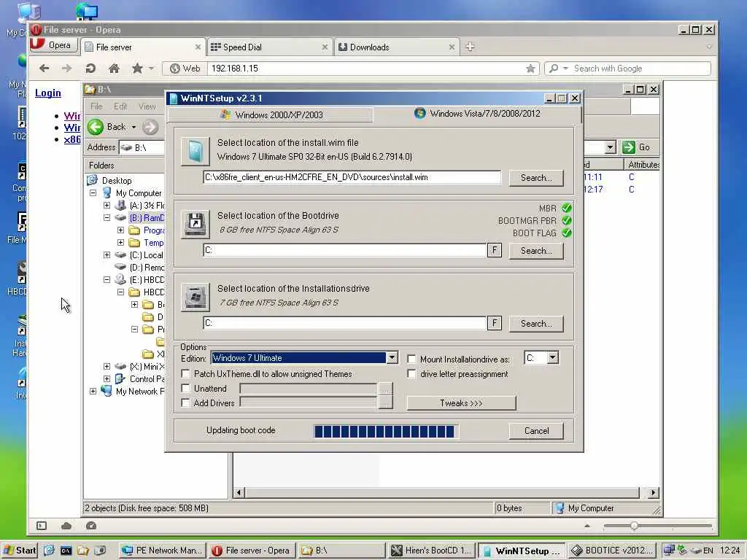Click the install.wim disk icon in WinNTSetup
The image size is (747, 560).
click(x=196, y=152)
